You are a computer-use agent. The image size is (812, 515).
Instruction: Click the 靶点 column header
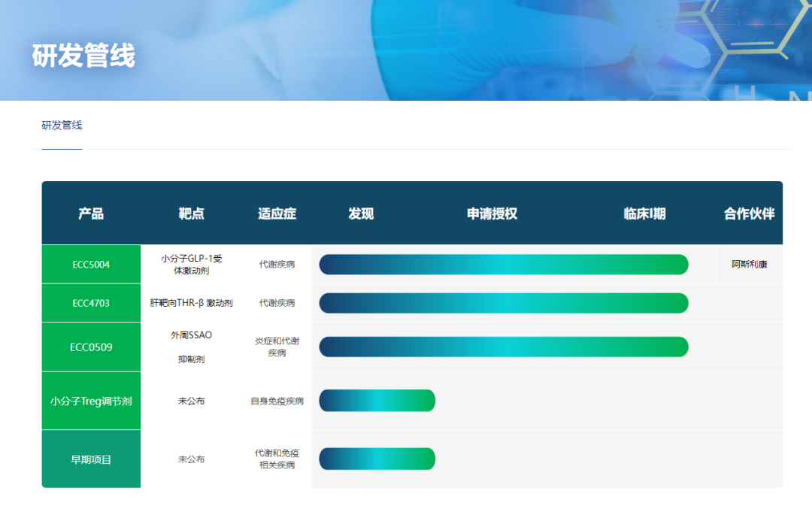tap(191, 214)
